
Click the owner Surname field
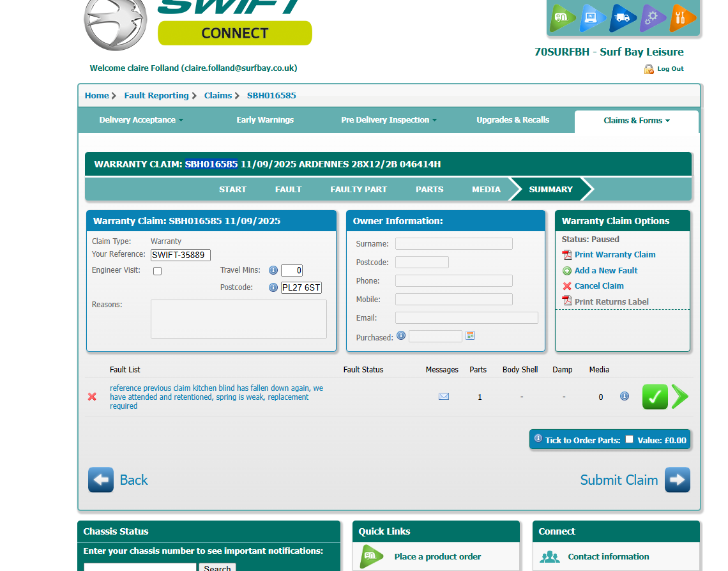click(x=454, y=244)
